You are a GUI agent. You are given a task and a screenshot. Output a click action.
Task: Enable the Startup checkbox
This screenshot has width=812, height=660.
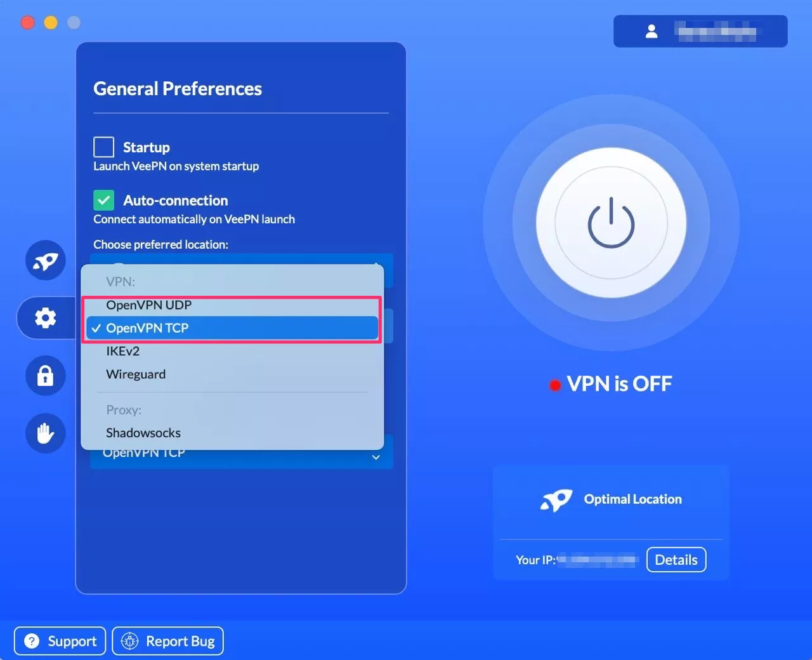(x=104, y=147)
